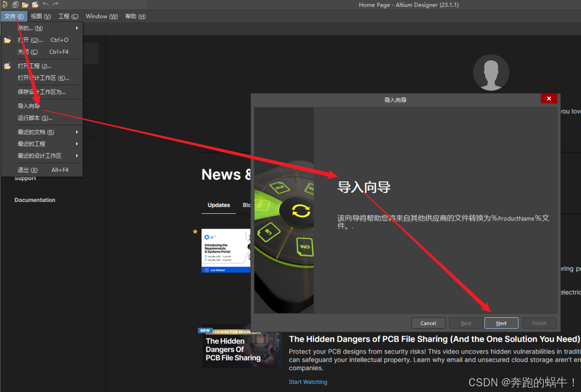Select 导入向导 in File menu

tap(42, 106)
